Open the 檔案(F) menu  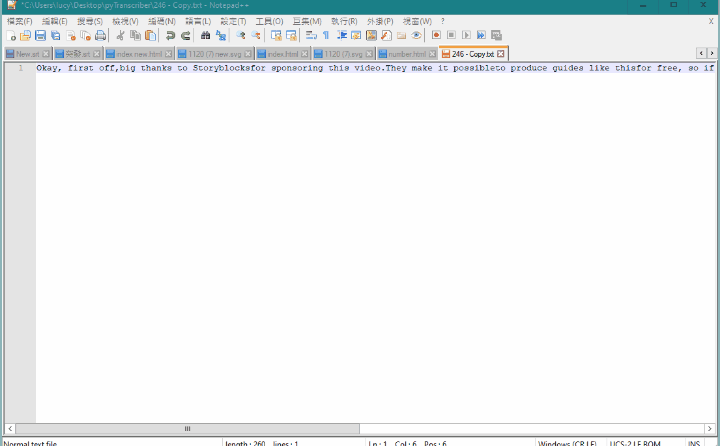tap(19, 21)
